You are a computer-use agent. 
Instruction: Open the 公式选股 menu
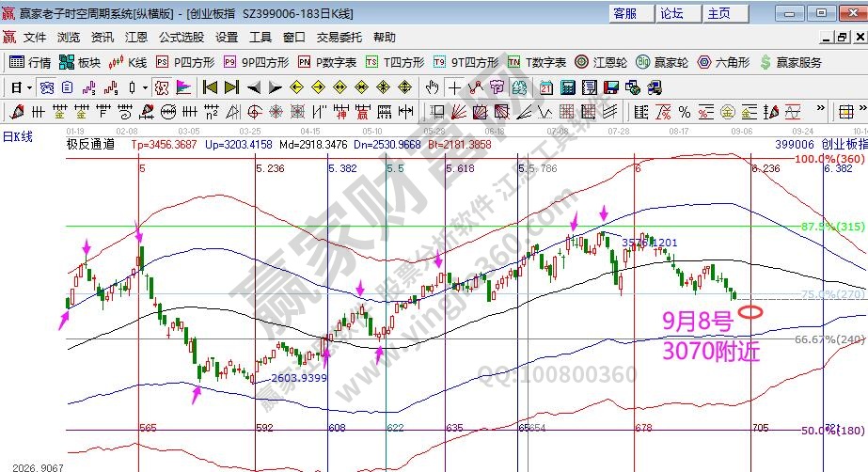coord(181,38)
